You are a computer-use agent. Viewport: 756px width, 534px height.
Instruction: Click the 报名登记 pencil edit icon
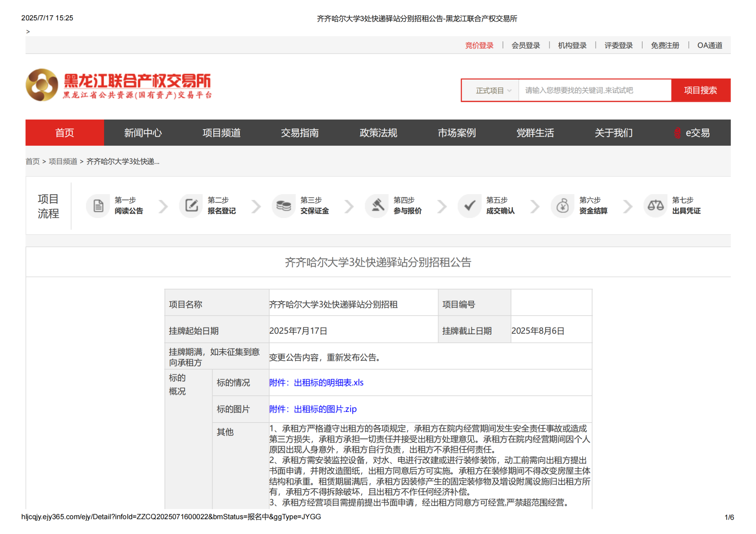[191, 206]
